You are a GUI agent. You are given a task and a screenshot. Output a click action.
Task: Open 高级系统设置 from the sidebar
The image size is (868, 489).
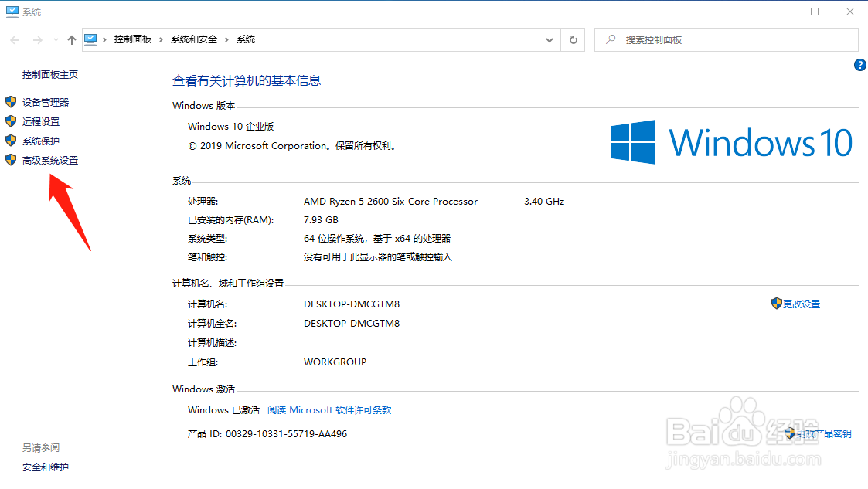tap(49, 161)
